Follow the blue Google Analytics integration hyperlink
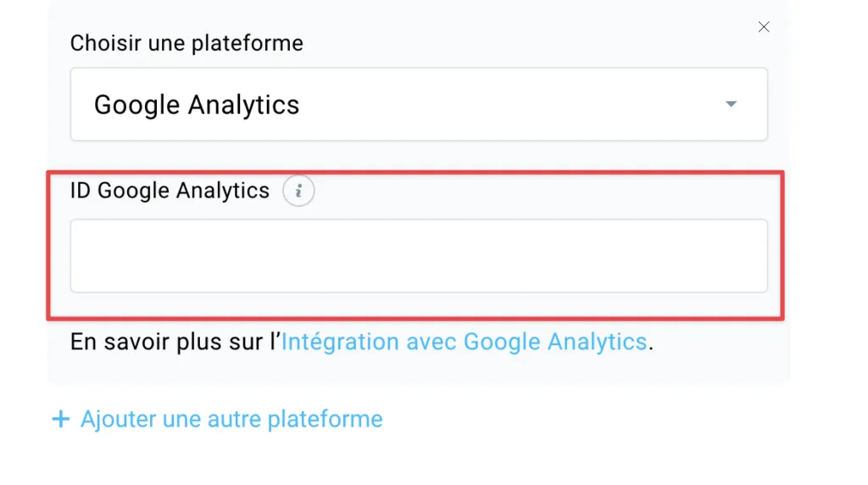868x485 pixels. (465, 342)
